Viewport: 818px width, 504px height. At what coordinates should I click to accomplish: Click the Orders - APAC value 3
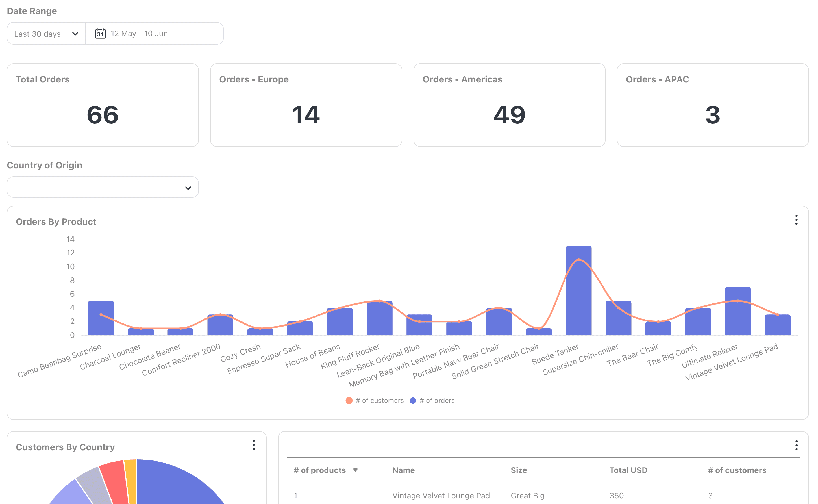712,115
